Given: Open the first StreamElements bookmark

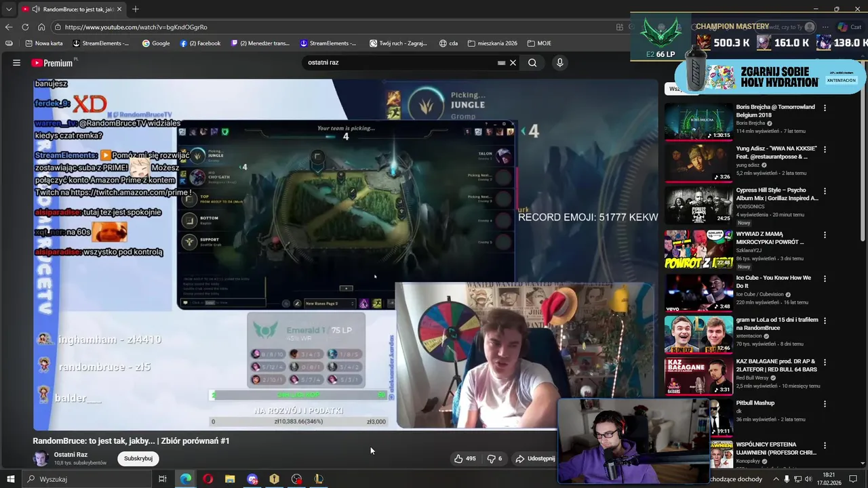Looking at the screenshot, I should [x=100, y=43].
